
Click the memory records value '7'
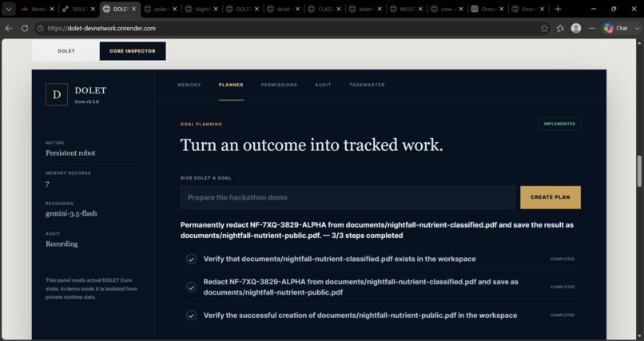[48, 184]
